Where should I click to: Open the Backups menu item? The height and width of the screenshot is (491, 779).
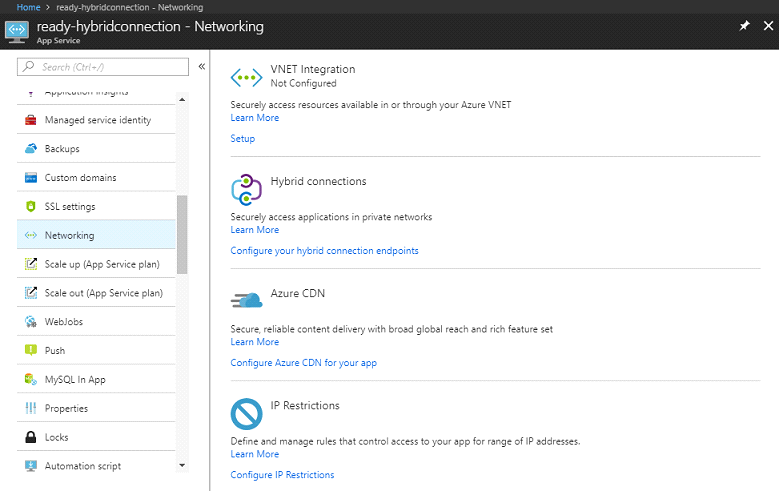[96, 149]
